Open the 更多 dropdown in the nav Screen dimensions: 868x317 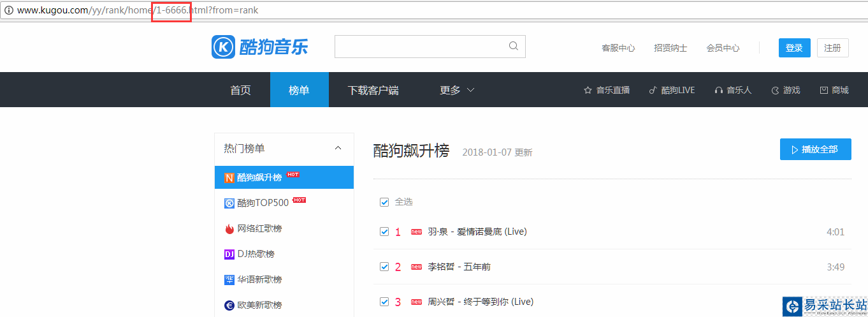tap(457, 90)
